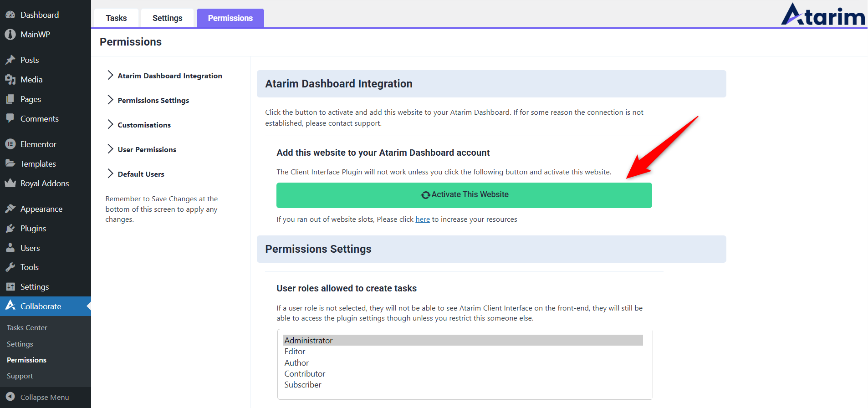
Task: Expand the Customisations chevron
Action: tap(110, 124)
